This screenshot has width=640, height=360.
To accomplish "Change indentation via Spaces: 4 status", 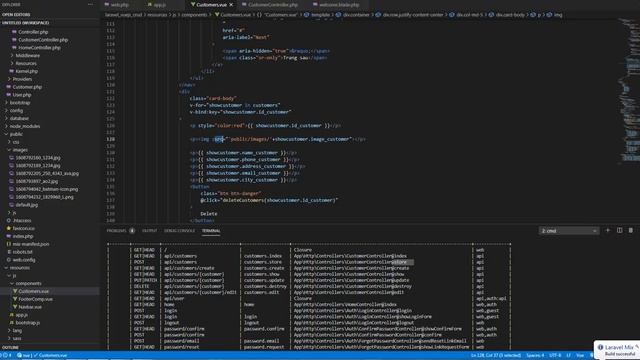I will (535, 356).
